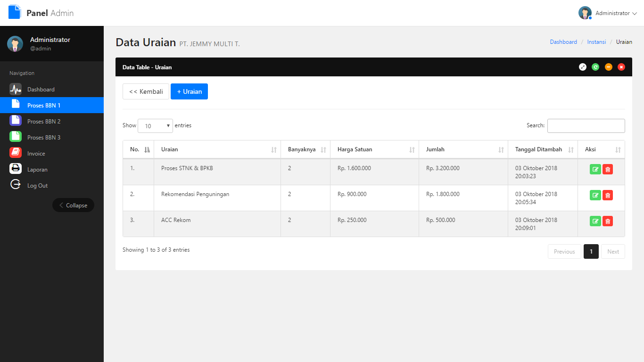The width and height of the screenshot is (644, 362).
Task: Open Invoice from the sidebar
Action: [36, 154]
